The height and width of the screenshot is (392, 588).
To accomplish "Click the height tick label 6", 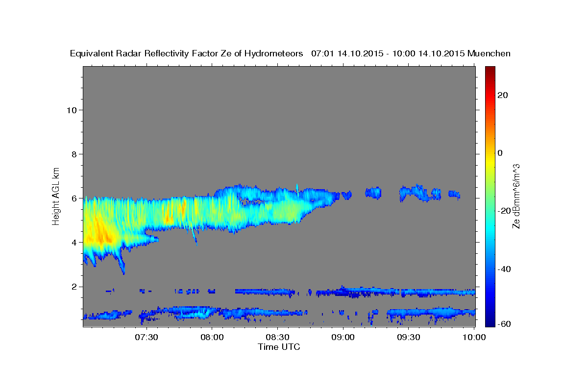I will 75,198.
